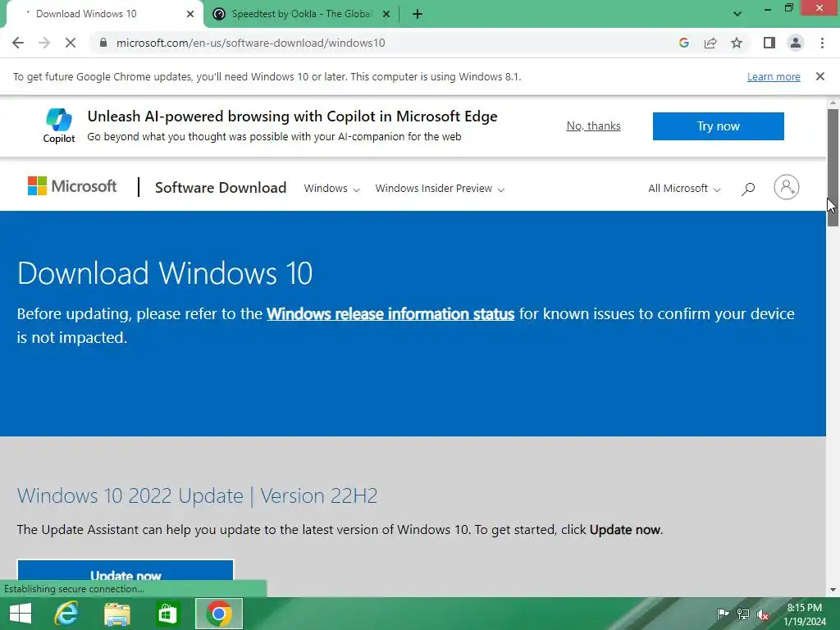Open File Explorer from taskbar
The image size is (840, 630).
click(117, 614)
